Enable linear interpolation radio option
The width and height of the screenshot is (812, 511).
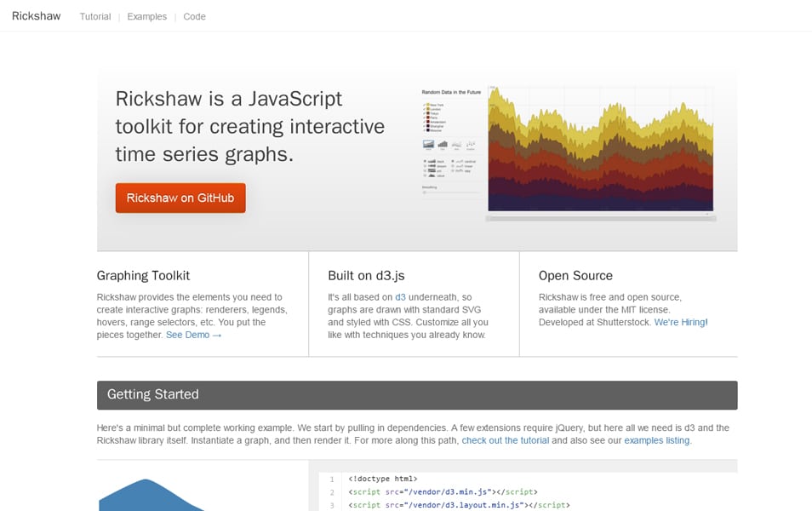451,165
